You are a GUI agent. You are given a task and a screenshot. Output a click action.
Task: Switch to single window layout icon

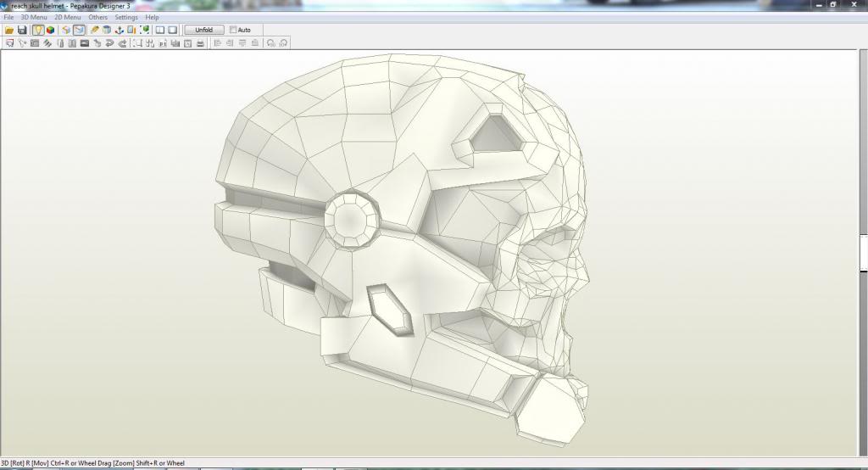tap(172, 30)
